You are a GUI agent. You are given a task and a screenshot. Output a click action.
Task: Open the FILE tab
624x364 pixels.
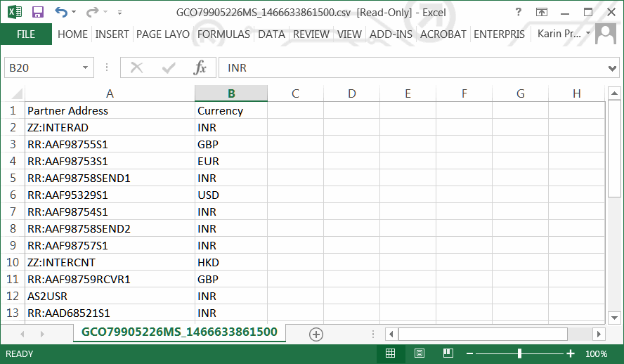click(26, 34)
